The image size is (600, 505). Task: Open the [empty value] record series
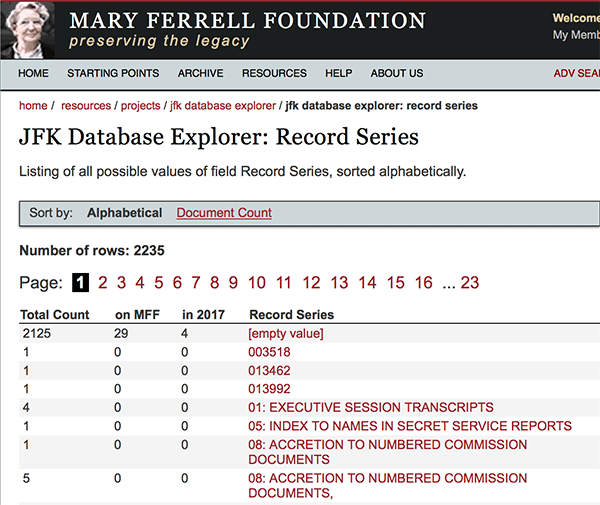[292, 333]
